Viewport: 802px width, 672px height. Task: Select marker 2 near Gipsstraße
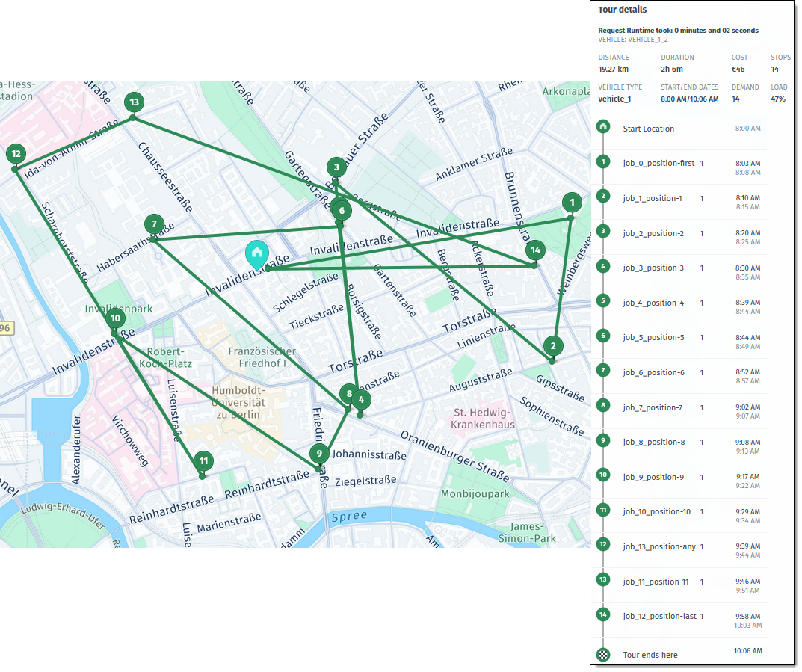coord(553,346)
